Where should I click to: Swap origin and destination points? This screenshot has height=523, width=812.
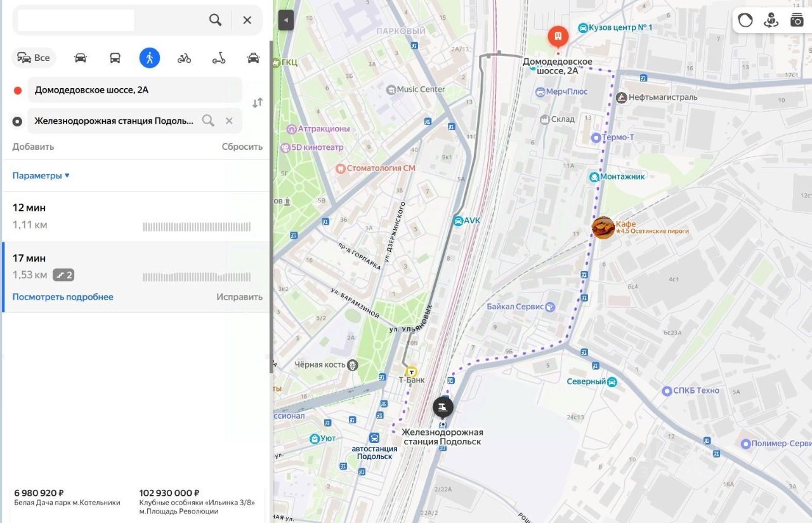point(258,103)
